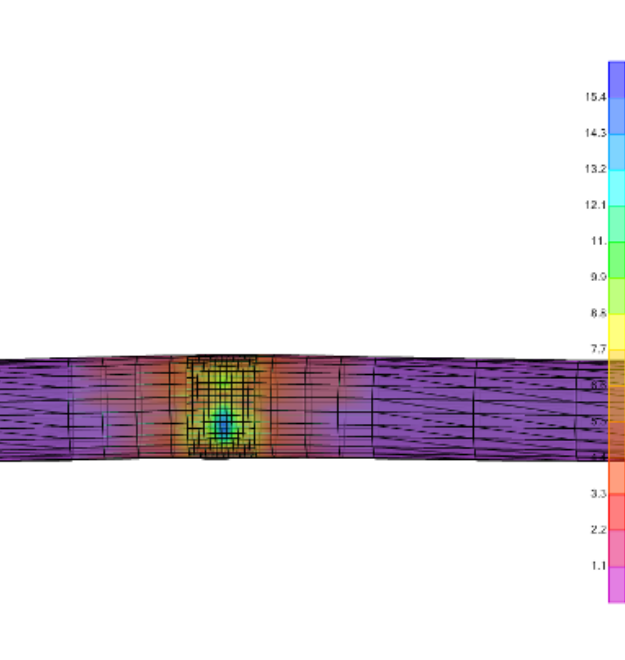Click the 7.7 legend value
625x660 pixels.
[598, 349]
